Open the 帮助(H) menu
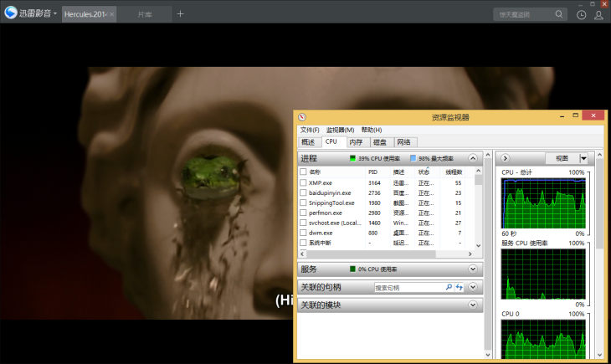This screenshot has width=611, height=364. (372, 130)
